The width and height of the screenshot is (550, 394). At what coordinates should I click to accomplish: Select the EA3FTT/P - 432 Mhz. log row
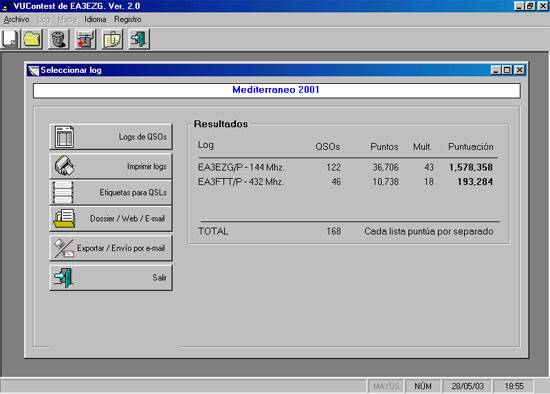(346, 182)
